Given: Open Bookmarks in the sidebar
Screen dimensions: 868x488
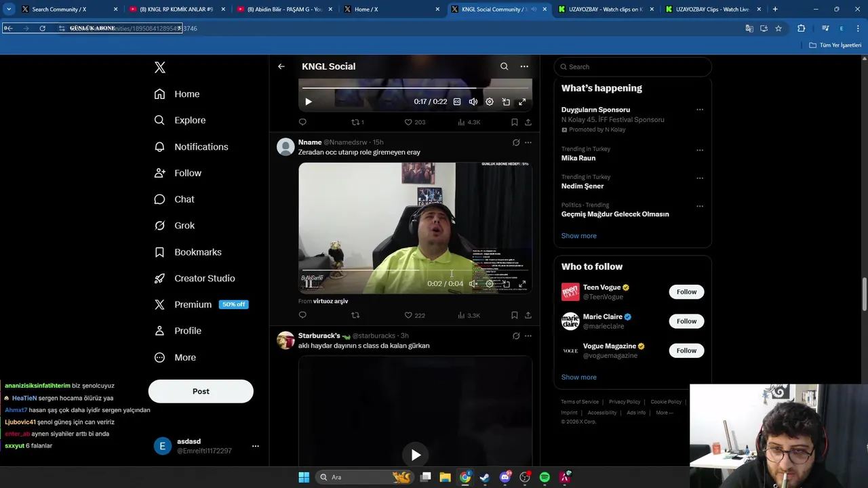Looking at the screenshot, I should point(188,252).
